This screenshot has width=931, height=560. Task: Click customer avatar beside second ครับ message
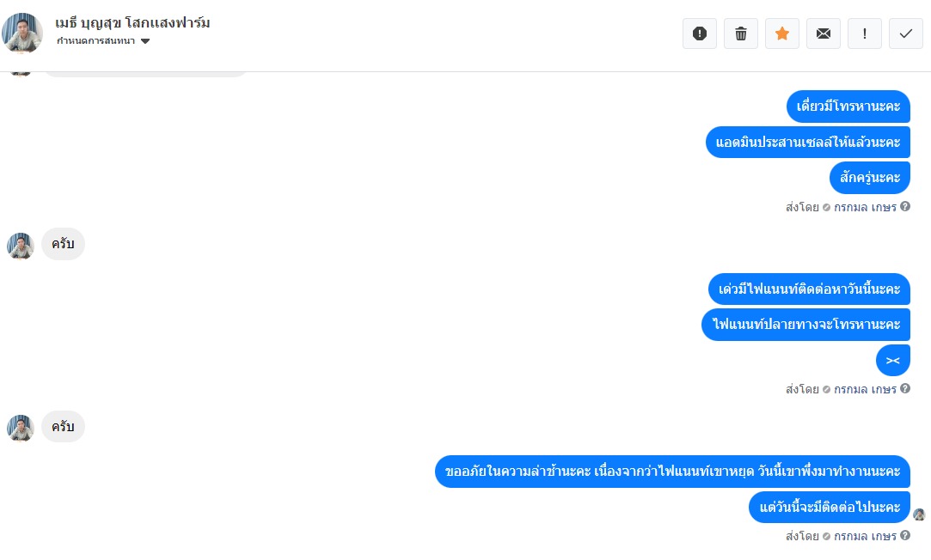[21, 429]
